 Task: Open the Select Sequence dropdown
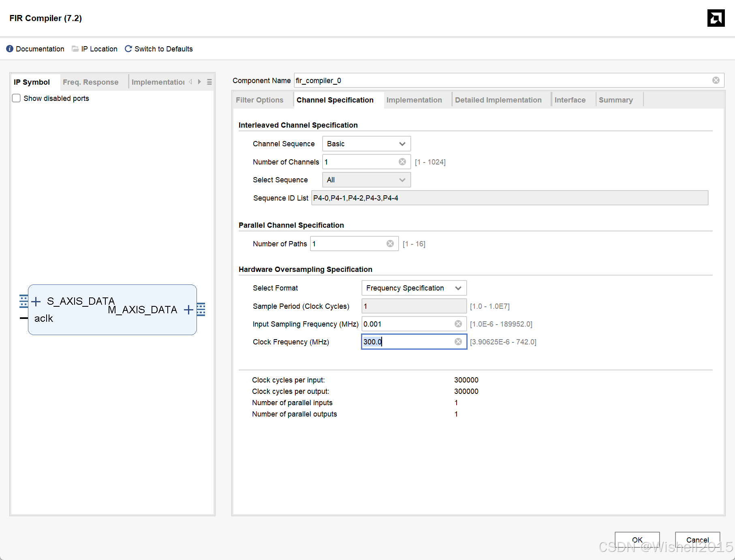pyautogui.click(x=366, y=180)
